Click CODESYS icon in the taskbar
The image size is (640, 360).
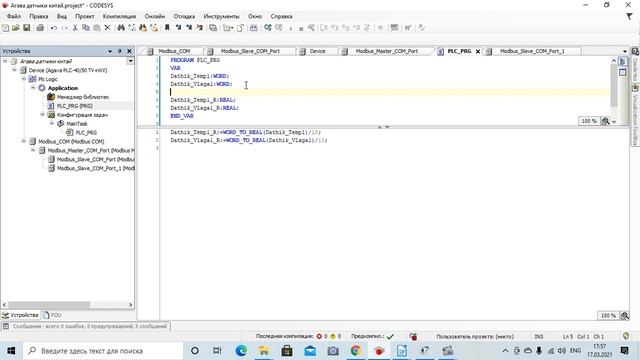coord(379,351)
